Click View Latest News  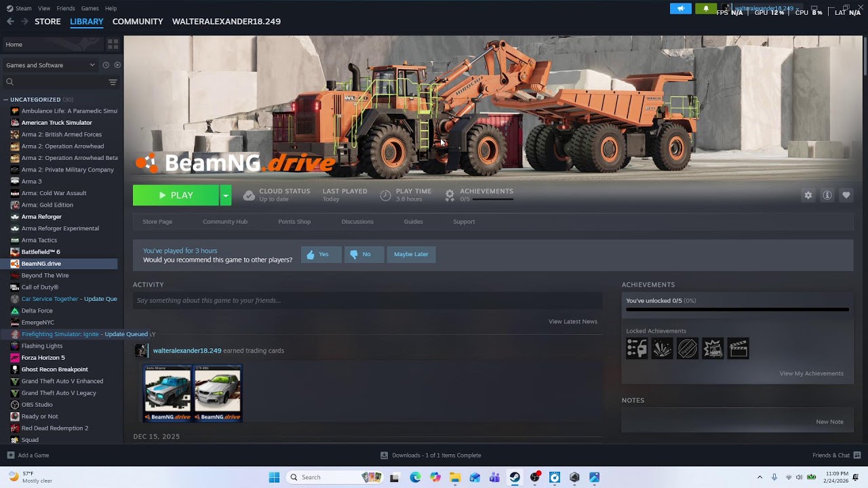pos(573,321)
